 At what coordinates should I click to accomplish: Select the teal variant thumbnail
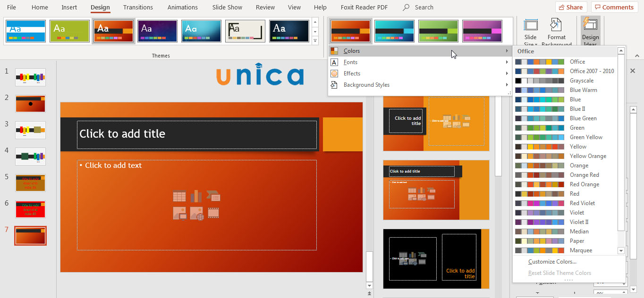pyautogui.click(x=395, y=31)
